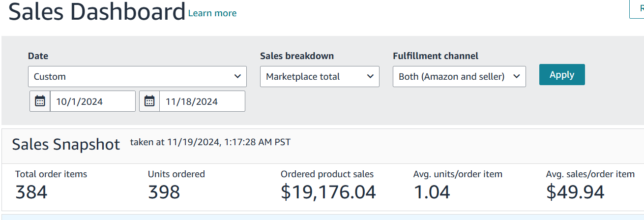Screen dimensions: 644x220
Task: Open the Fulfillment channel dropdown
Action: (x=459, y=76)
